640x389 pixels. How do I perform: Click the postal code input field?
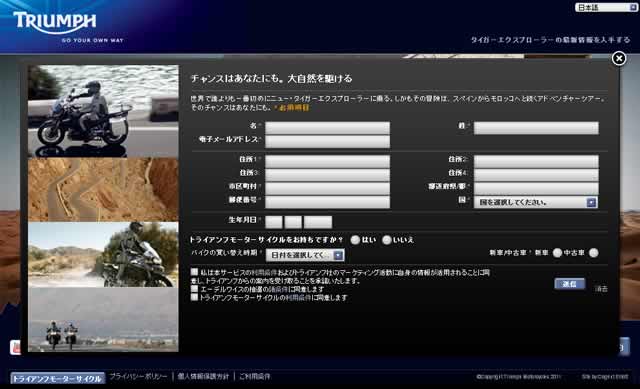[x=327, y=202]
